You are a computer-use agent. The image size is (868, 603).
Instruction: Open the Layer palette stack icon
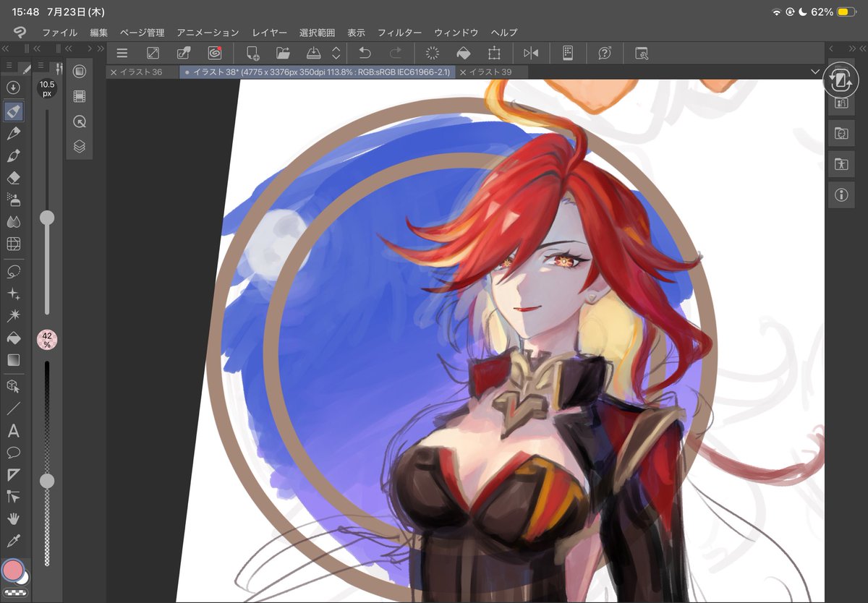(x=80, y=146)
